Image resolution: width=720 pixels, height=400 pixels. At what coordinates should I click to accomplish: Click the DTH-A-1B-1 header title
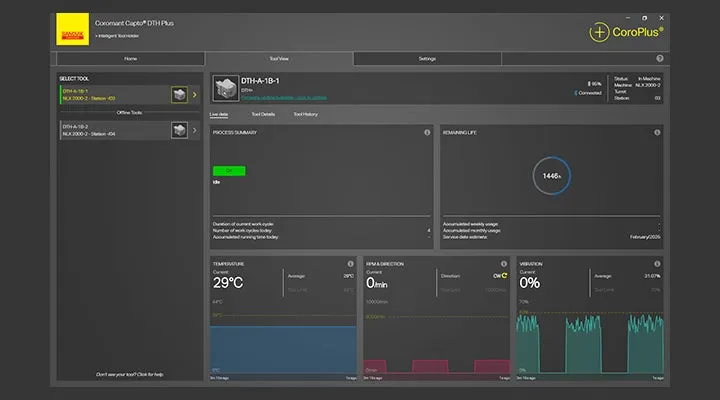[260, 81]
